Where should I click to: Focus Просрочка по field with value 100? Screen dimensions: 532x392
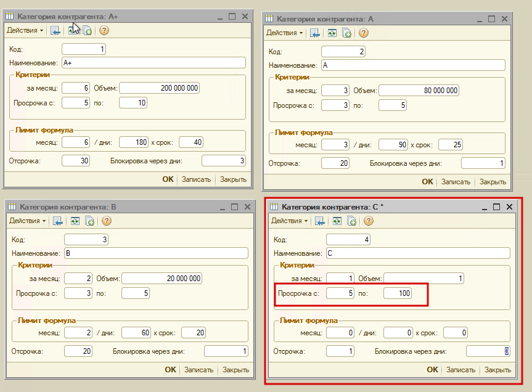pyautogui.click(x=398, y=293)
